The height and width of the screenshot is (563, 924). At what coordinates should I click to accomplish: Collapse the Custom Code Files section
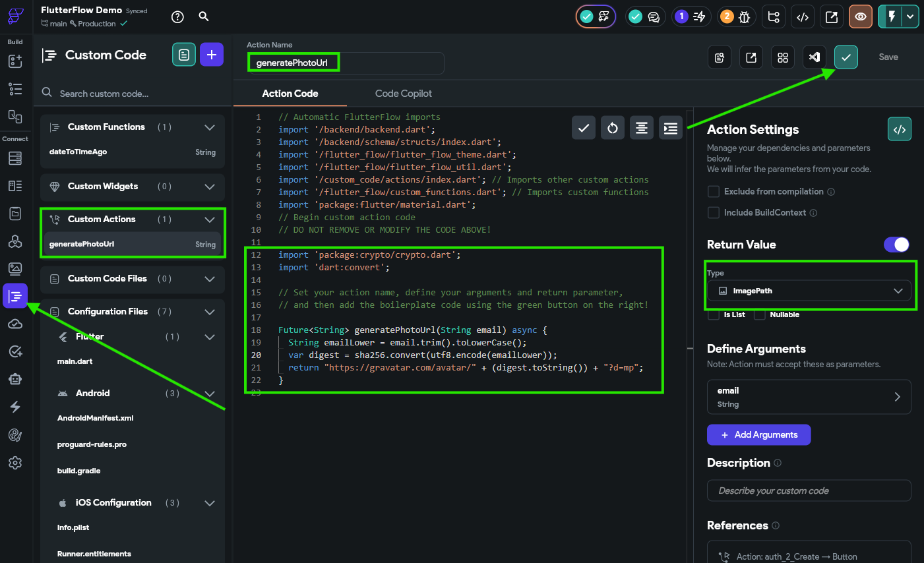pyautogui.click(x=210, y=279)
